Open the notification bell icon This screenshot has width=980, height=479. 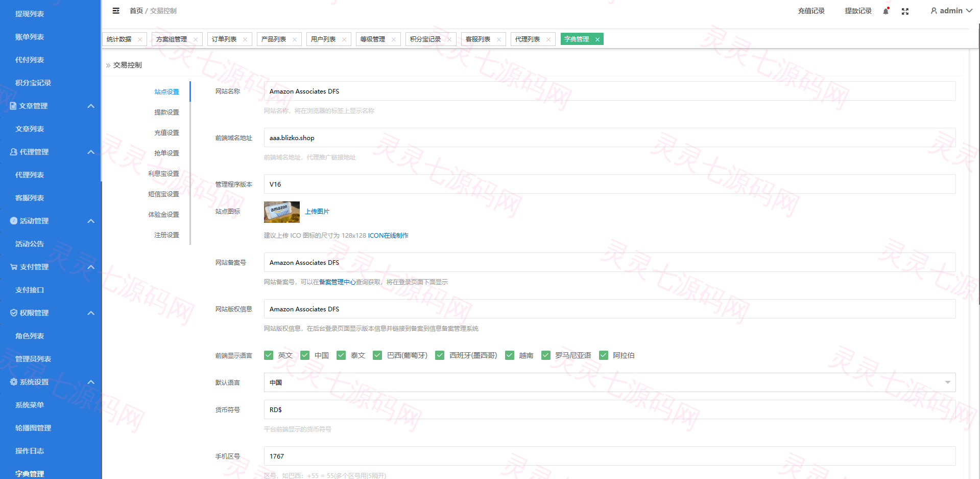coord(886,11)
